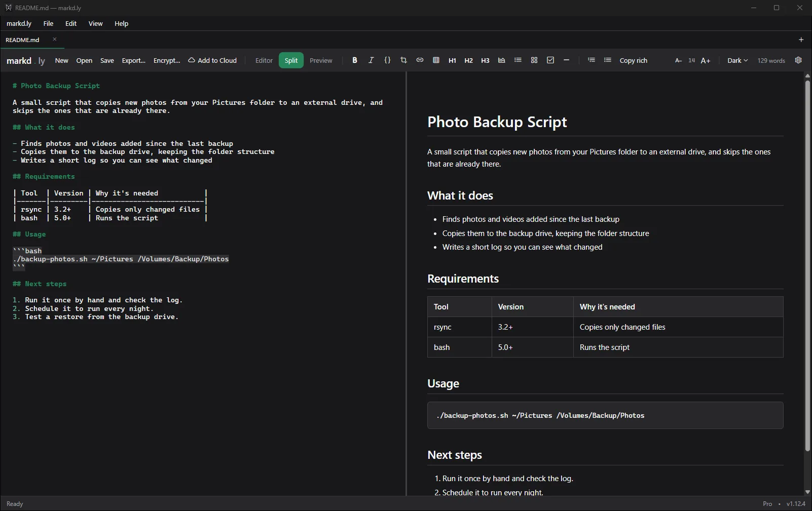The height and width of the screenshot is (511, 812).
Task: Insert code with the curly braces icon
Action: point(387,60)
